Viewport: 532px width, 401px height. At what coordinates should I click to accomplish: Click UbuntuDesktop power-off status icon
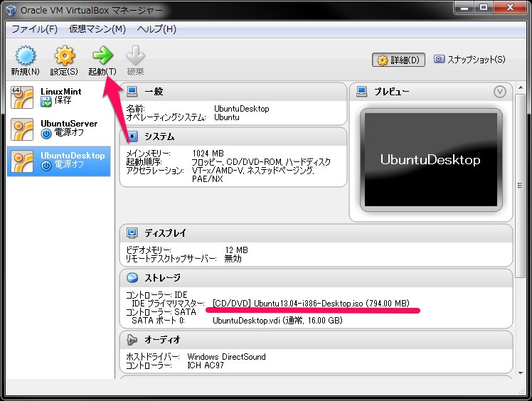pos(46,166)
